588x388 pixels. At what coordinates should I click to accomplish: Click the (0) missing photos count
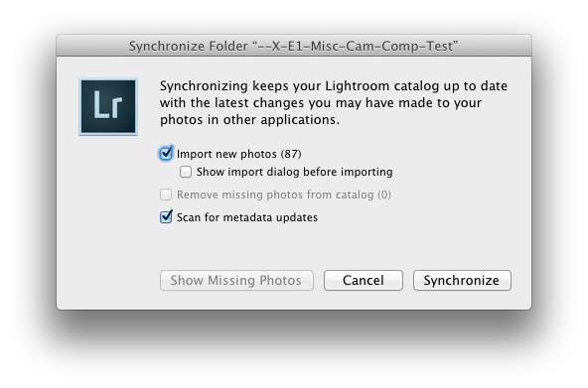pos(384,194)
